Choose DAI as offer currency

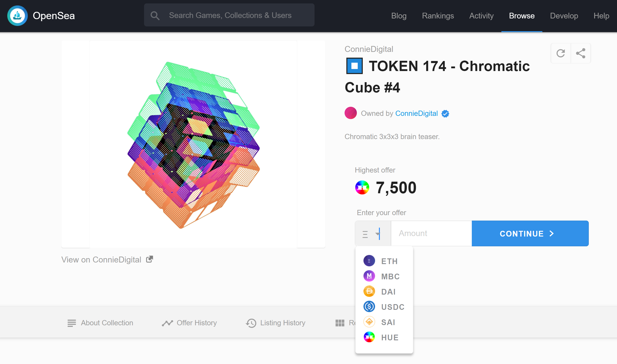(384, 291)
